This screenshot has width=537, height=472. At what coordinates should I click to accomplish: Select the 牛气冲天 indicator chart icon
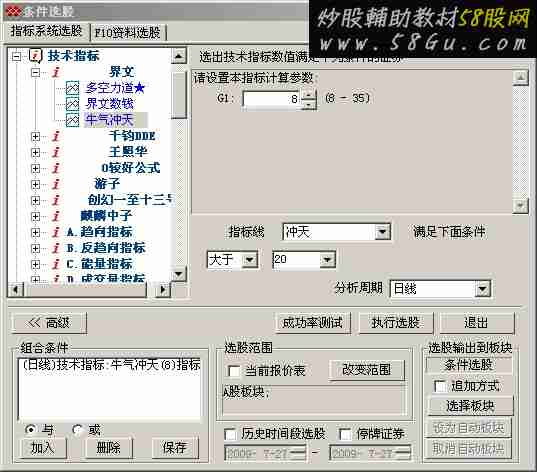(72, 120)
